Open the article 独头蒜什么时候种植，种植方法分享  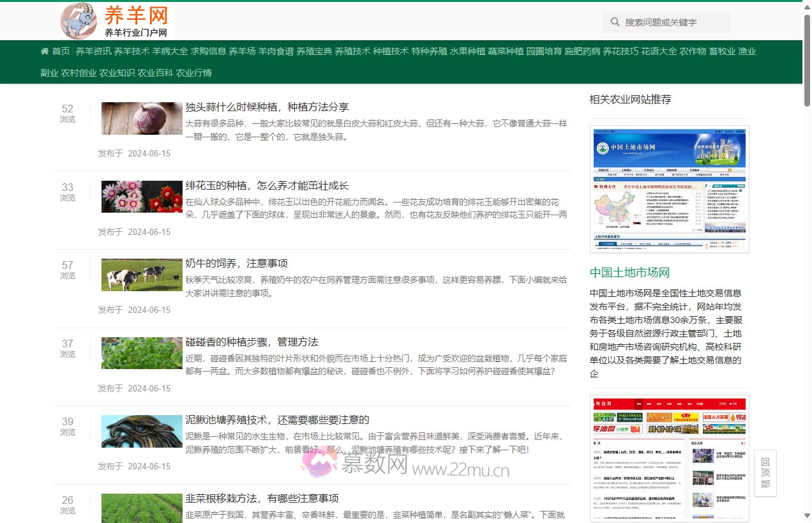pyautogui.click(x=267, y=107)
